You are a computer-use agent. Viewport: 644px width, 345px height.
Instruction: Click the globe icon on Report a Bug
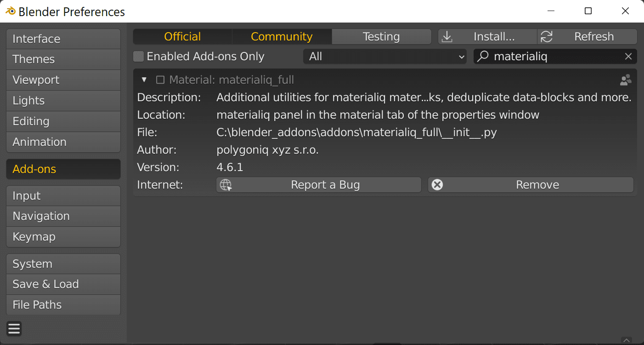point(226,185)
